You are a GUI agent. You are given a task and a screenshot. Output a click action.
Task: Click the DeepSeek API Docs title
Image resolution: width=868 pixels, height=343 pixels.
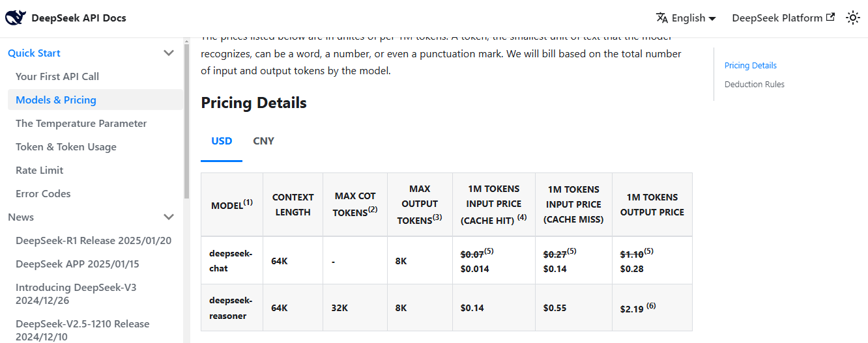79,18
